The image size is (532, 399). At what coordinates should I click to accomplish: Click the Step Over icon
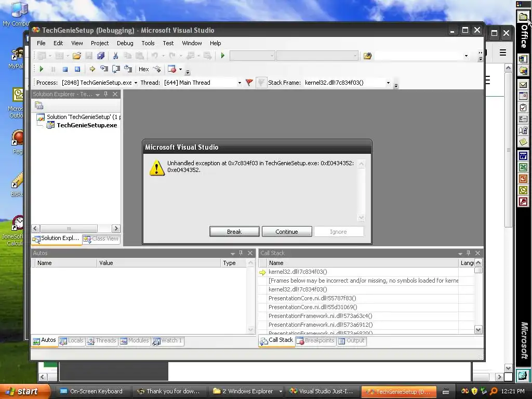116,69
